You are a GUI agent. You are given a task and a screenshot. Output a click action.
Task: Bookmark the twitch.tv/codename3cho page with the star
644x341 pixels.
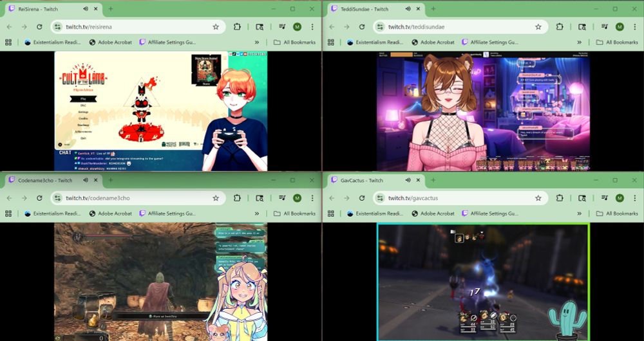coord(216,198)
